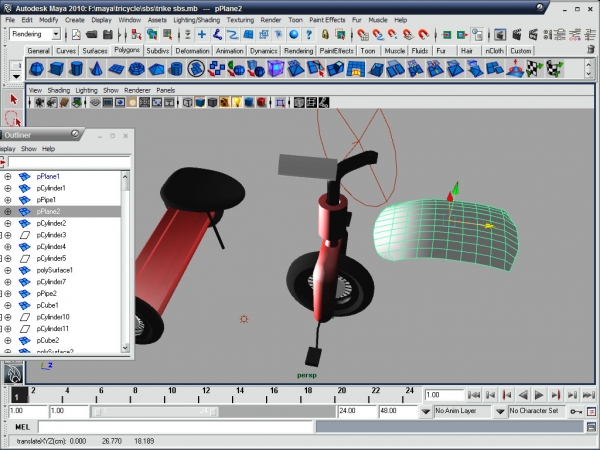Play the animation backwards
600x450 pixels.
point(523,395)
